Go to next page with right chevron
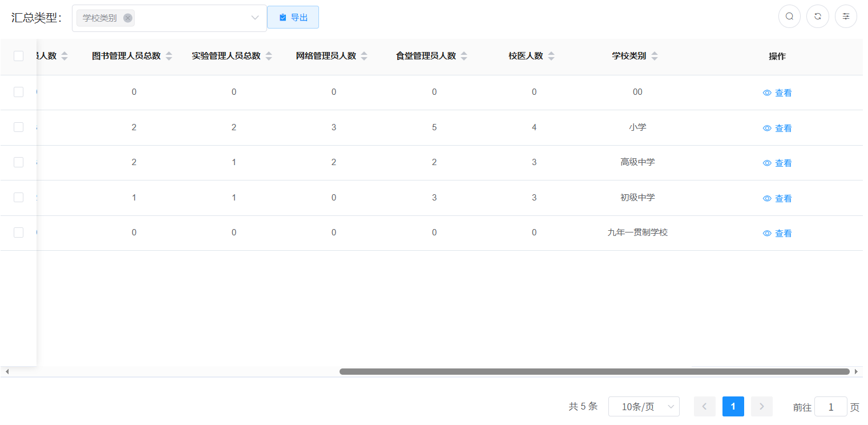Screen dimensions: 868x425 coord(761,407)
